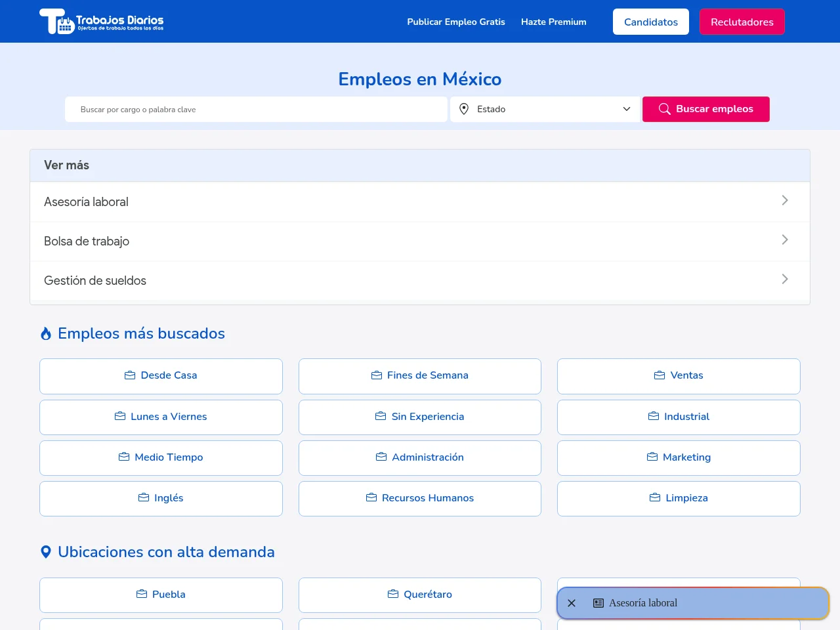Select the Sin Experiencia job category
Image resolution: width=840 pixels, height=630 pixels.
tap(420, 417)
